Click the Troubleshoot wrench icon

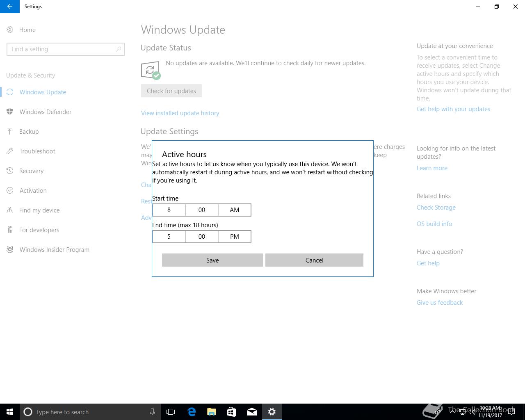point(10,151)
